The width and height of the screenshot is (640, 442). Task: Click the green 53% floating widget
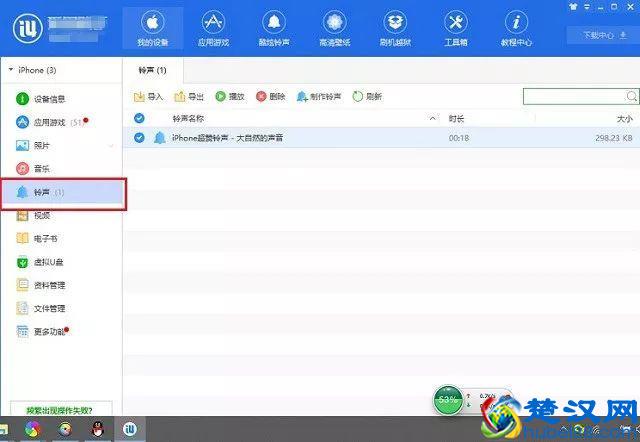coord(448,400)
